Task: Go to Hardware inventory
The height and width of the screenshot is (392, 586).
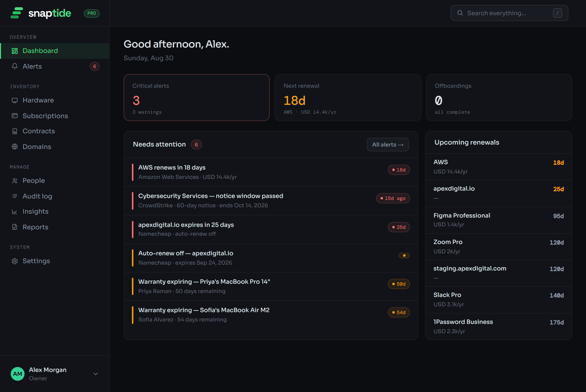Action: [x=55, y=100]
